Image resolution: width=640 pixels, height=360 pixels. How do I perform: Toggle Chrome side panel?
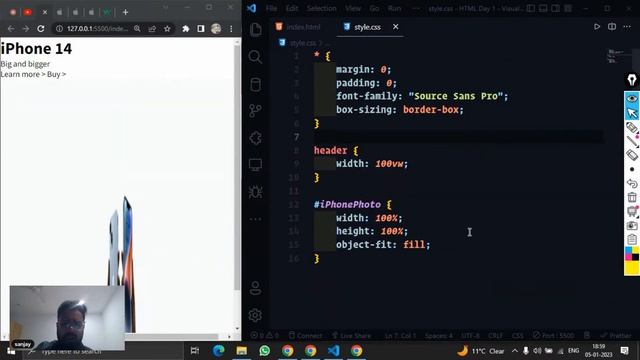(200, 29)
